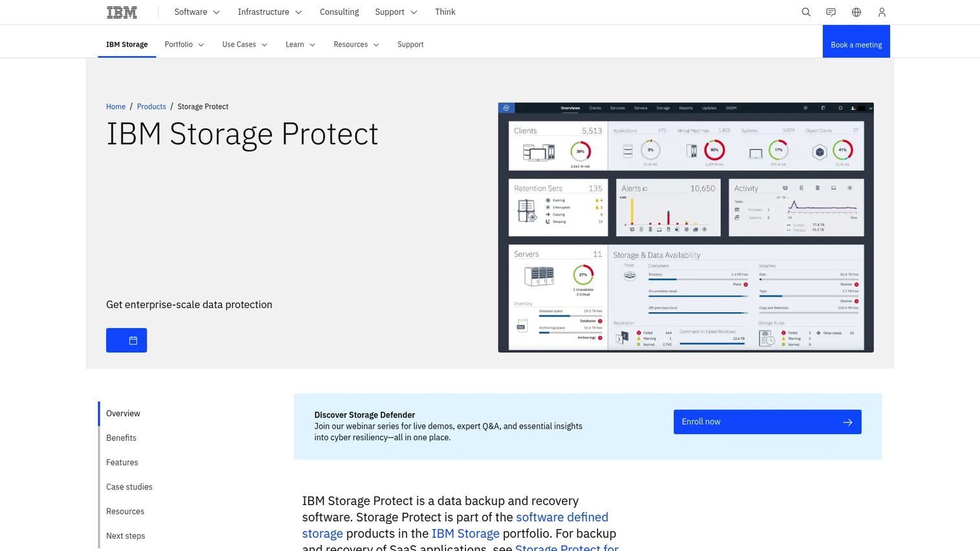Open the globe region selector icon
980x551 pixels.
(x=856, y=12)
